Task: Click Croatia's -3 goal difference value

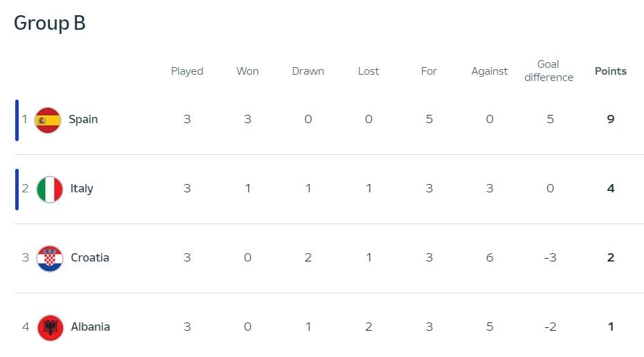Action: pos(549,258)
